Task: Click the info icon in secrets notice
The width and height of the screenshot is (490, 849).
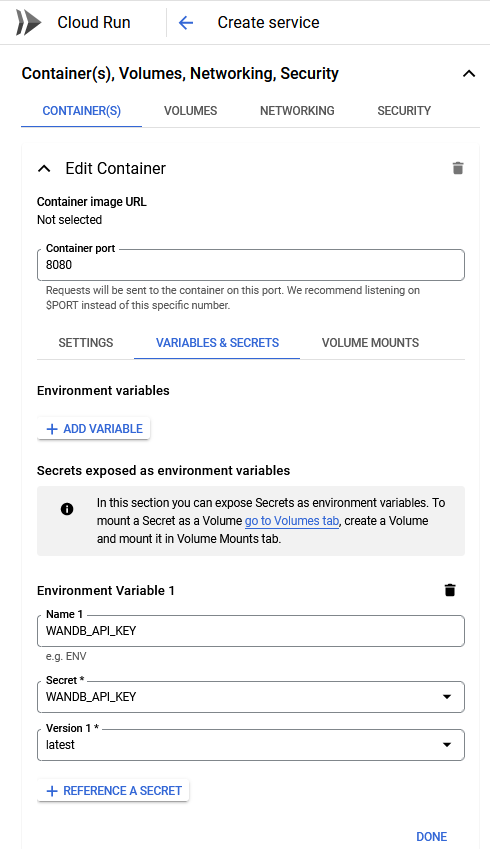Action: coord(67,509)
